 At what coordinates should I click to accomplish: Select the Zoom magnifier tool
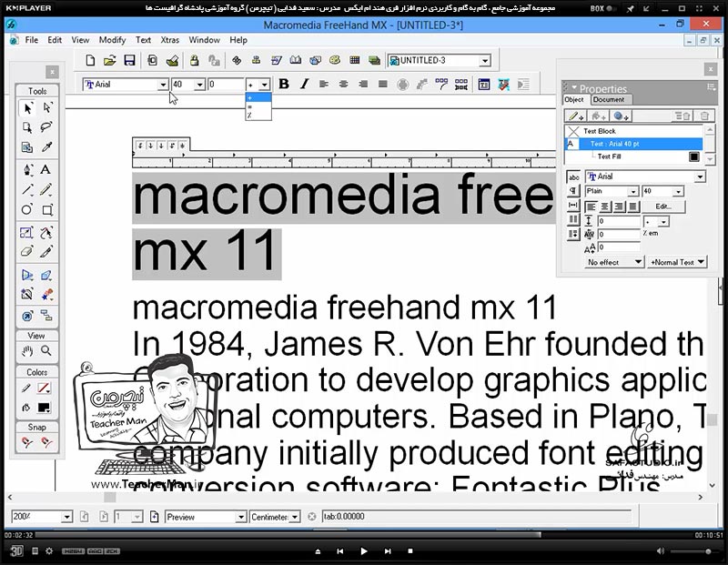click(x=46, y=351)
